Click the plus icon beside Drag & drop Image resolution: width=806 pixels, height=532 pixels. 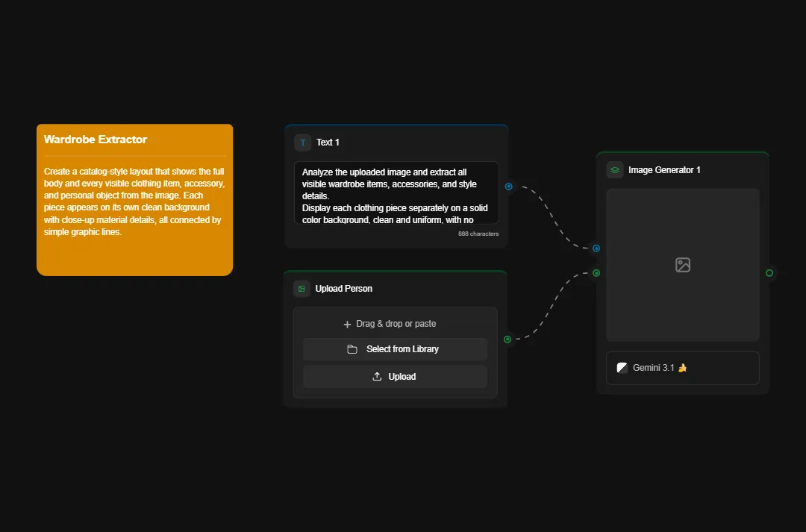click(x=346, y=324)
